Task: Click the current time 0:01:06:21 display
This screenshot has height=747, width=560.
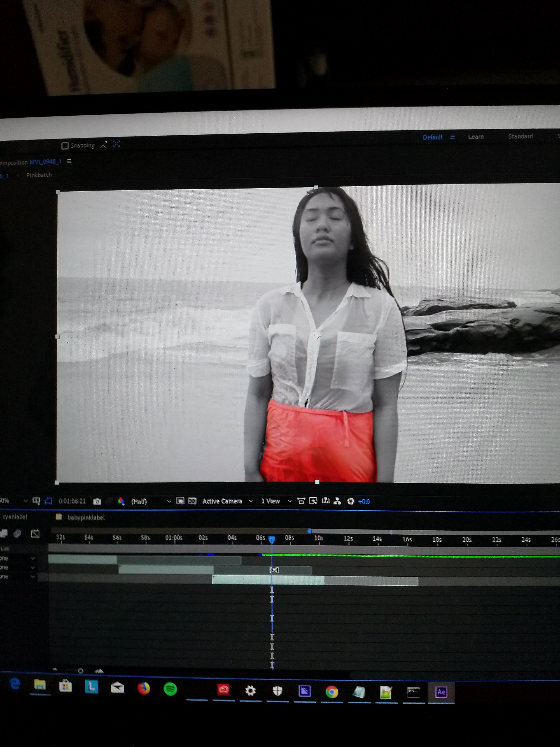Action: (x=72, y=501)
